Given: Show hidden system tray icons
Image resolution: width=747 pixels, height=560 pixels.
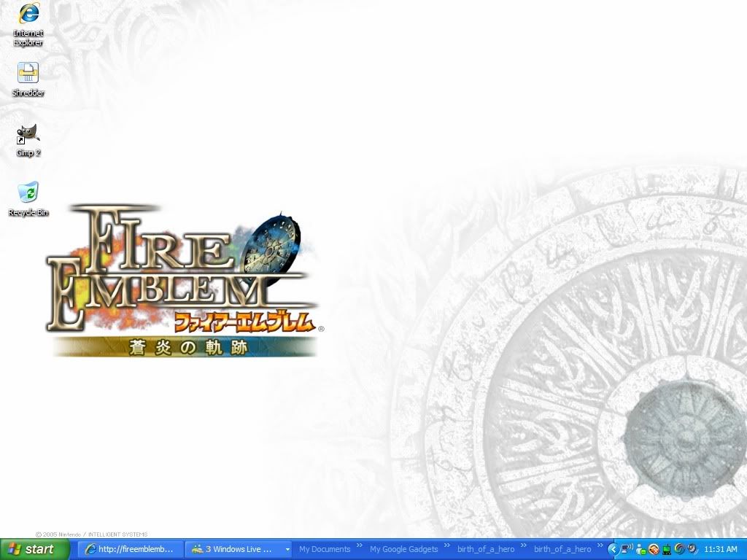Looking at the screenshot, I should point(613,549).
